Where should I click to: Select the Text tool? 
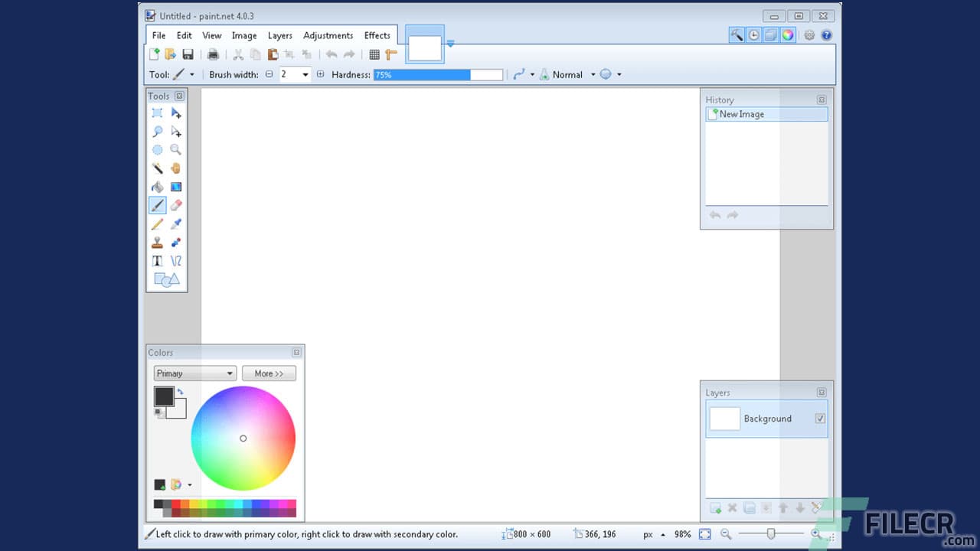pyautogui.click(x=158, y=260)
